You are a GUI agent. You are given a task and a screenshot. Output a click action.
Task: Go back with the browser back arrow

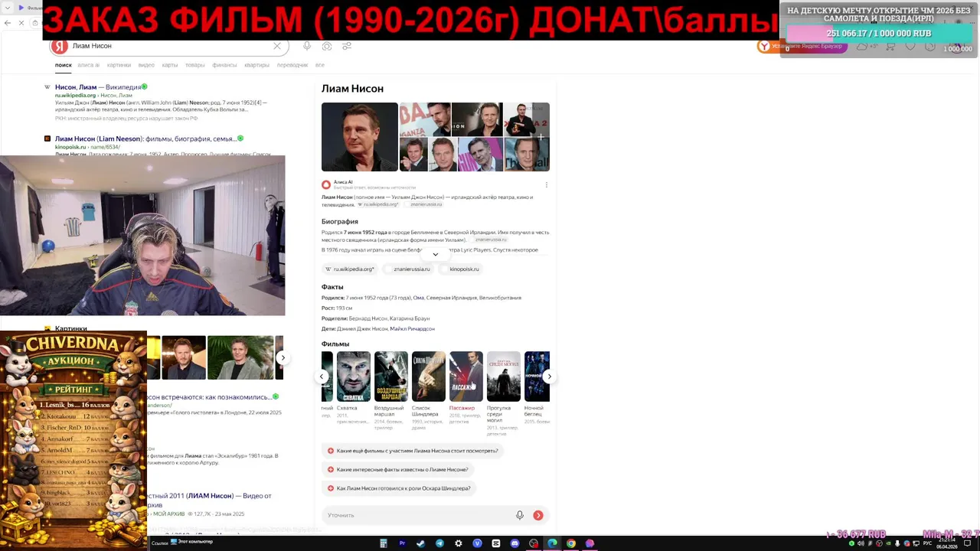click(8, 23)
